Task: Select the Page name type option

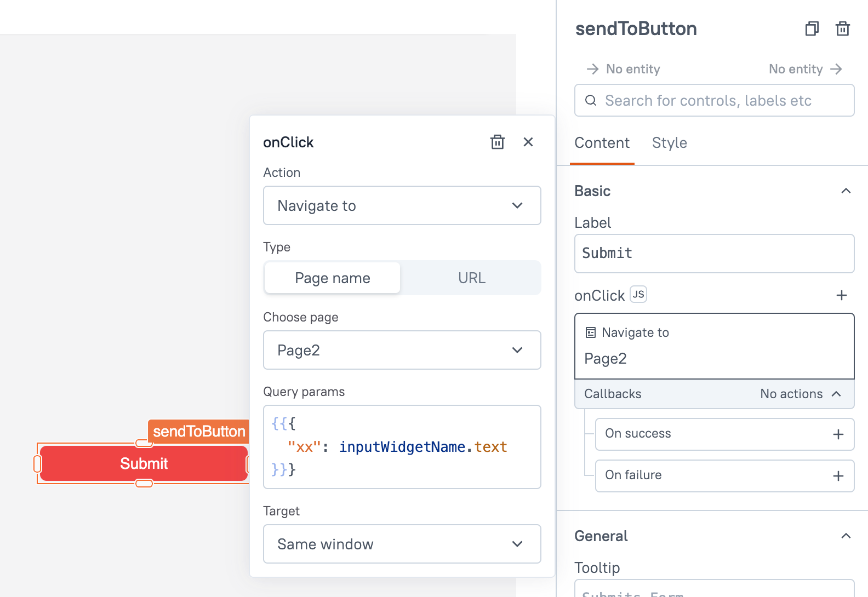Action: tap(333, 278)
